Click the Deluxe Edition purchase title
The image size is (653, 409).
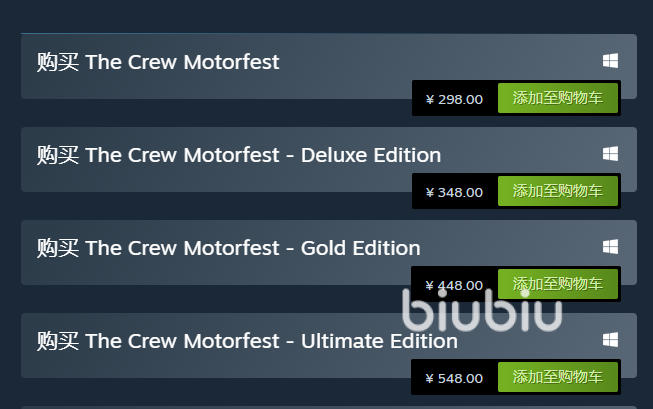click(x=239, y=155)
